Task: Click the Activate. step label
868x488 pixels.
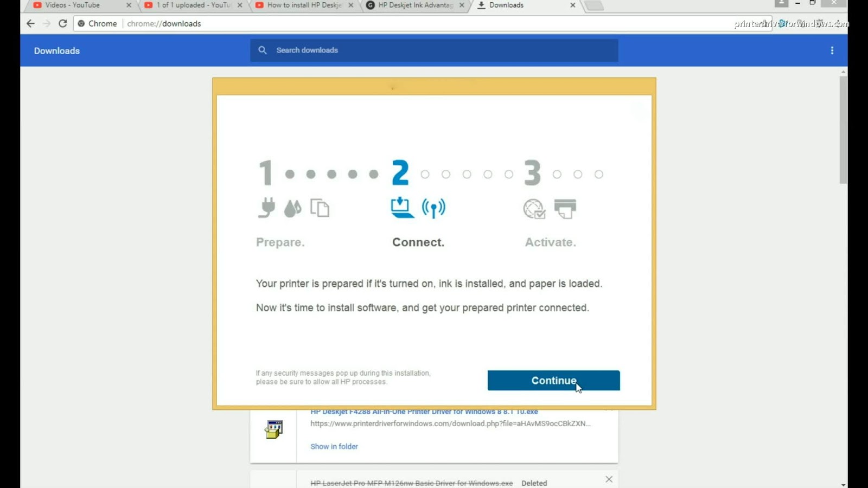Action: click(x=551, y=242)
